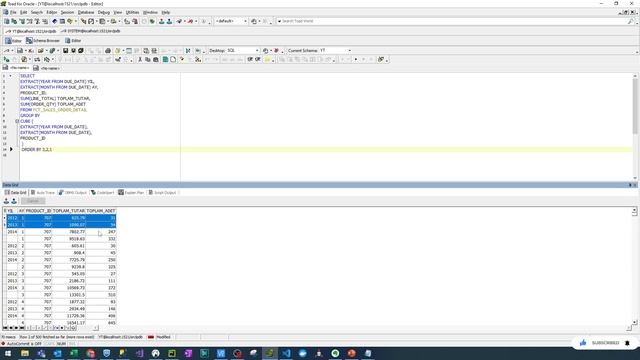Viewport: 640px width, 360px height.
Task: Click the first icon in main toolbar
Action: pos(7,21)
